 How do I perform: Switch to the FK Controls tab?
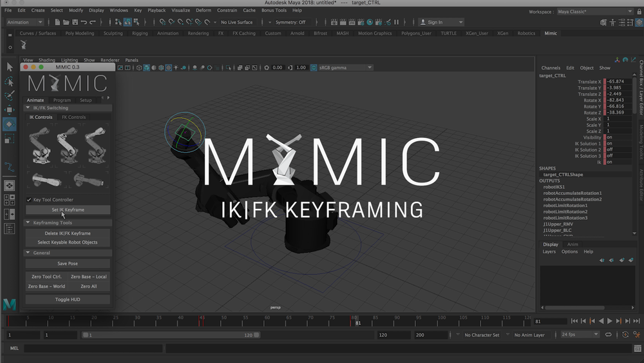tap(73, 117)
